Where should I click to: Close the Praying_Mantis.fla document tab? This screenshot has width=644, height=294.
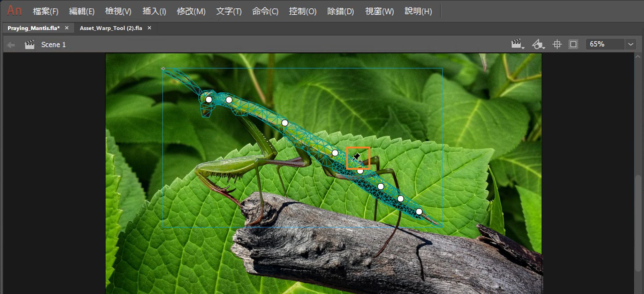[67, 28]
